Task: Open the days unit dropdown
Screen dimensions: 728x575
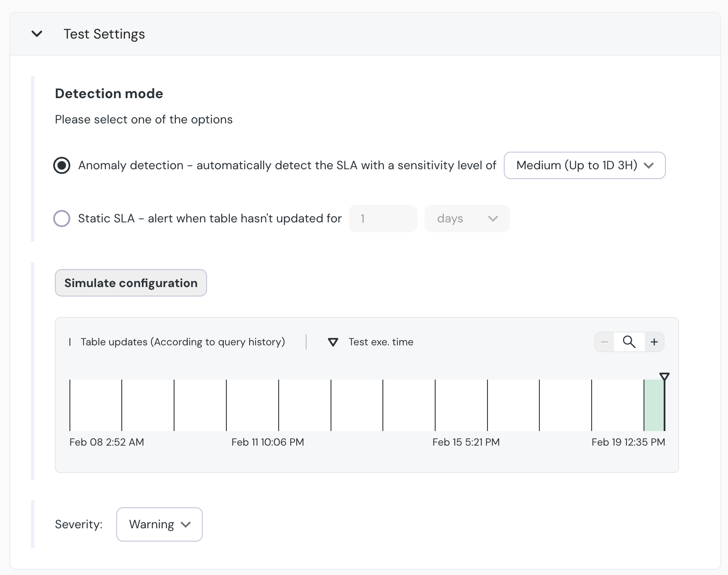Action: 467,219
